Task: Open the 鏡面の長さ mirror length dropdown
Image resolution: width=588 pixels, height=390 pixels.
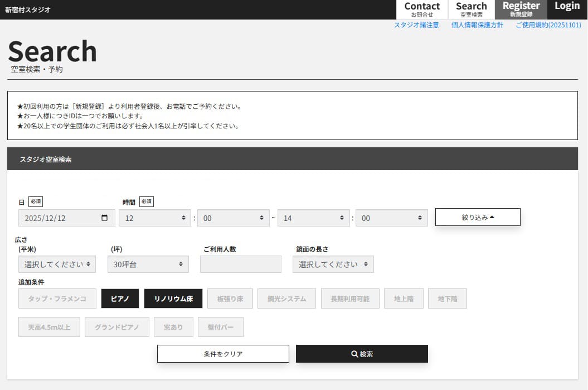Action: [x=333, y=264]
